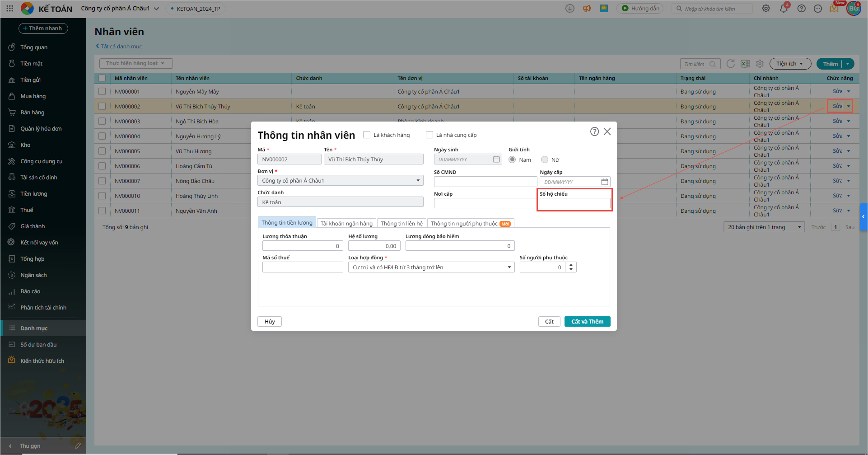This screenshot has height=455, width=868.
Task: Open Kho module
Action: [25, 145]
